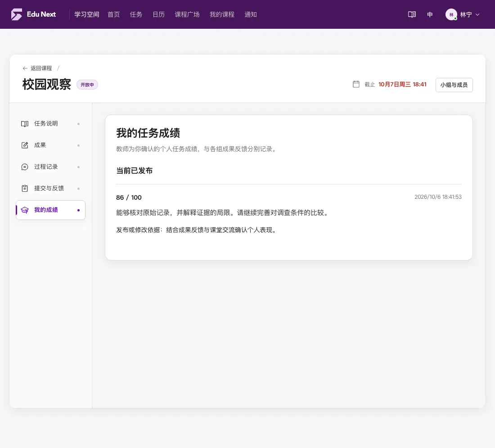Click the calendar icon beside 截止

(356, 84)
